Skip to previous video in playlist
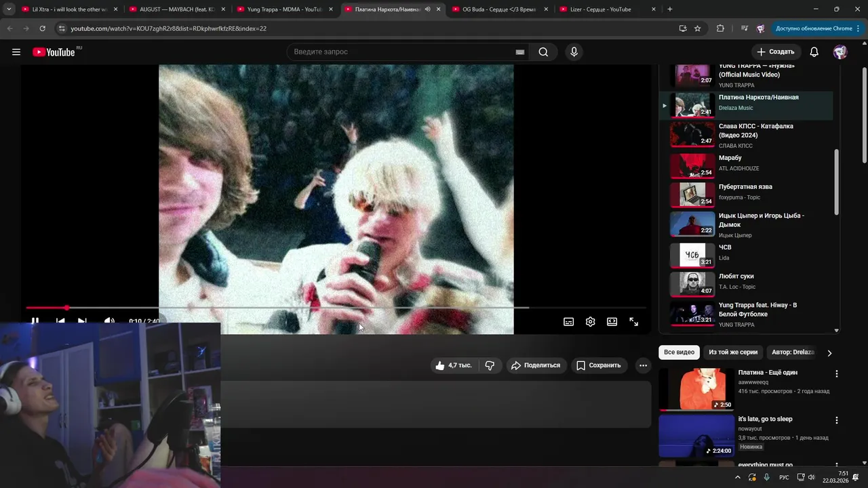Image resolution: width=868 pixels, height=488 pixels. [x=60, y=321]
